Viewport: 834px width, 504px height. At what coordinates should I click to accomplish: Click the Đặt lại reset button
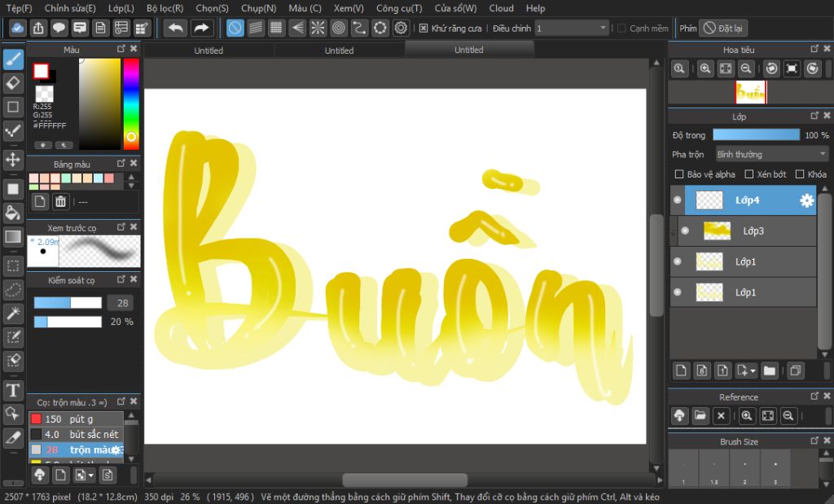(x=723, y=28)
